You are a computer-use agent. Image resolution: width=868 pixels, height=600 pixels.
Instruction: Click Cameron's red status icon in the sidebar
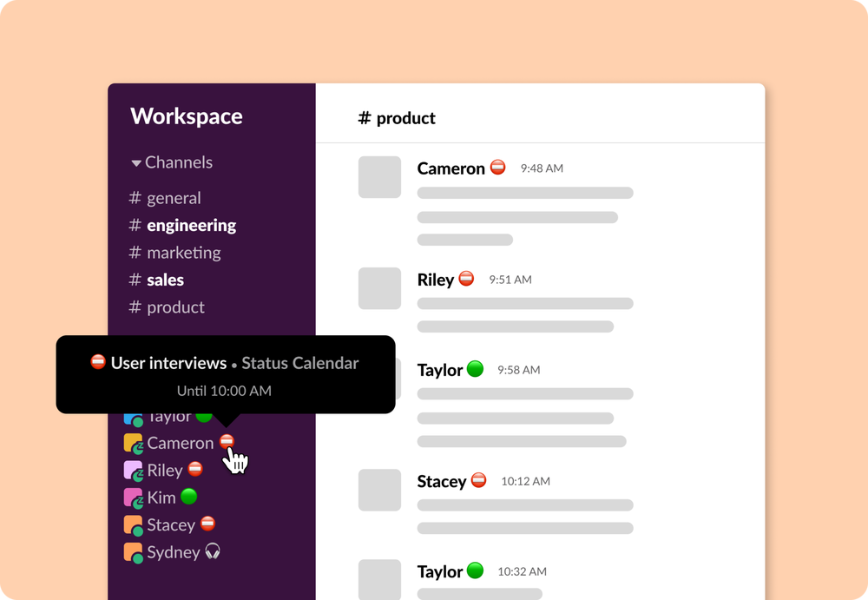(x=227, y=442)
